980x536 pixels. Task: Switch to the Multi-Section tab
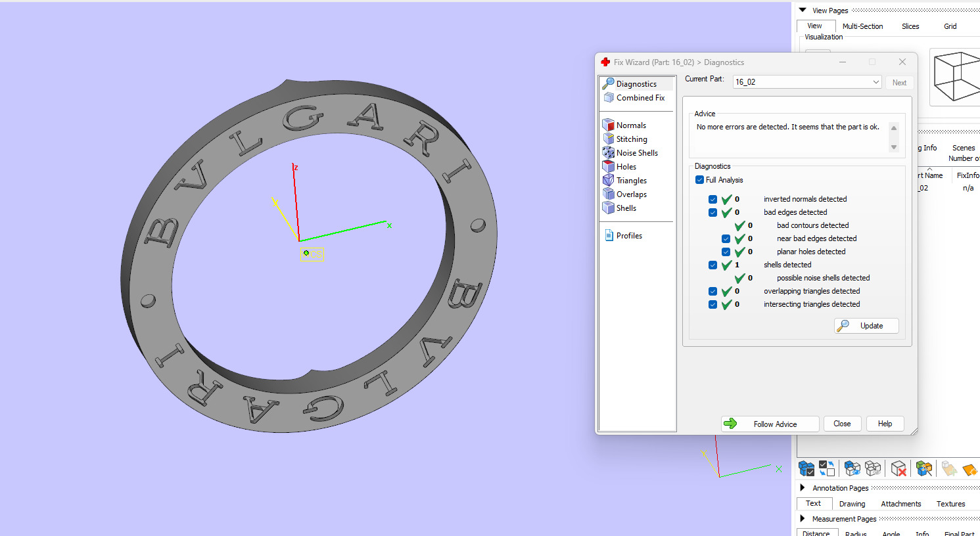(x=862, y=26)
